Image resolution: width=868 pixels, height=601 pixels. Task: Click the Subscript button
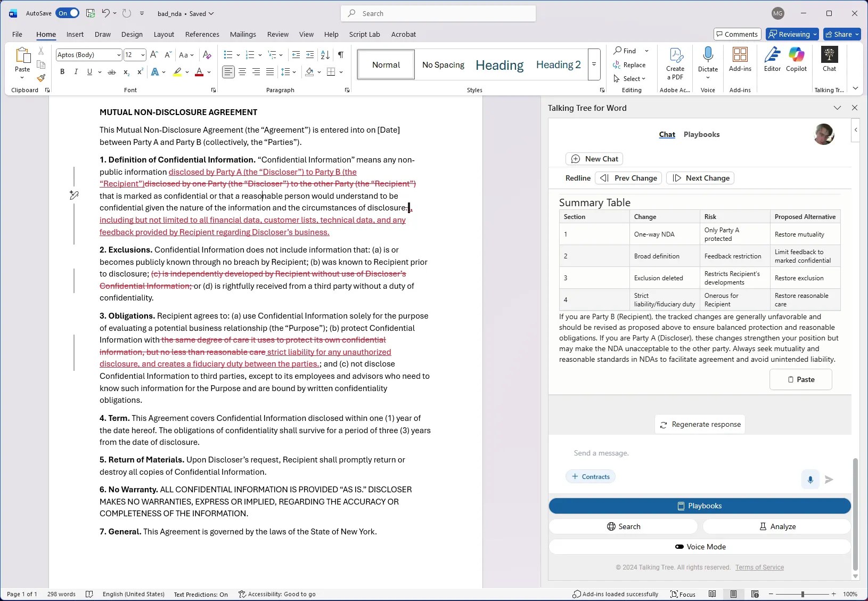pos(126,72)
